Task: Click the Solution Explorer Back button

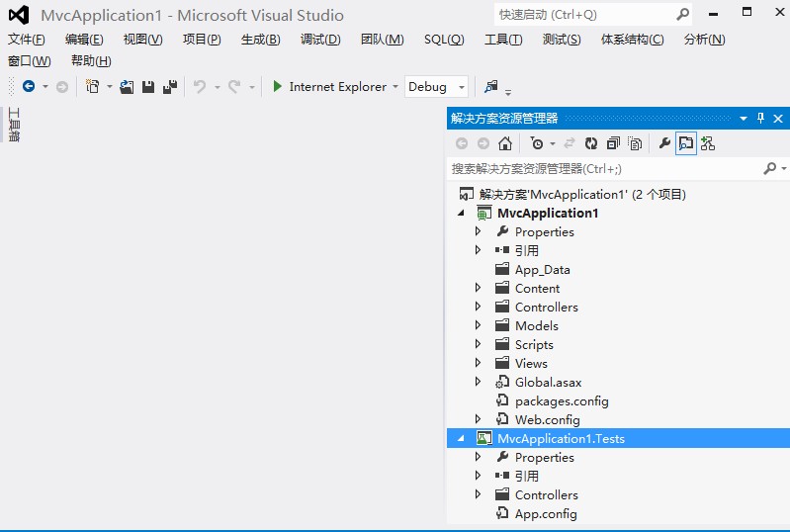Action: [x=462, y=144]
